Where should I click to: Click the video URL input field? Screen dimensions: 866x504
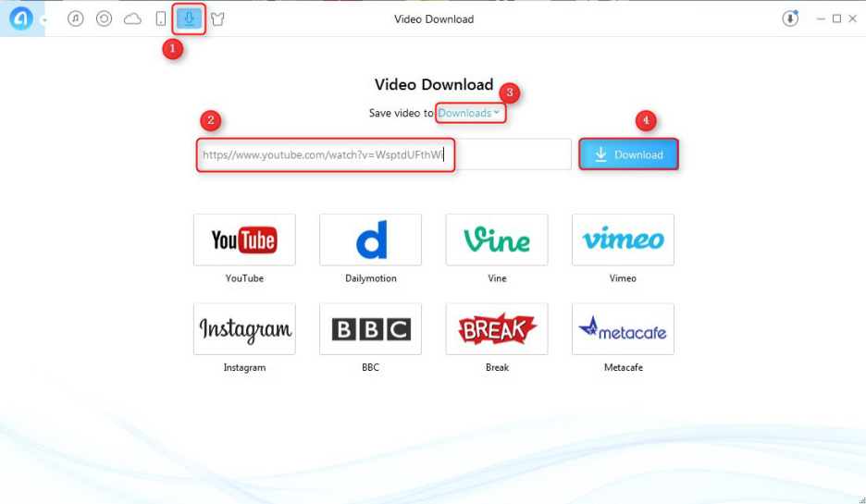point(384,154)
